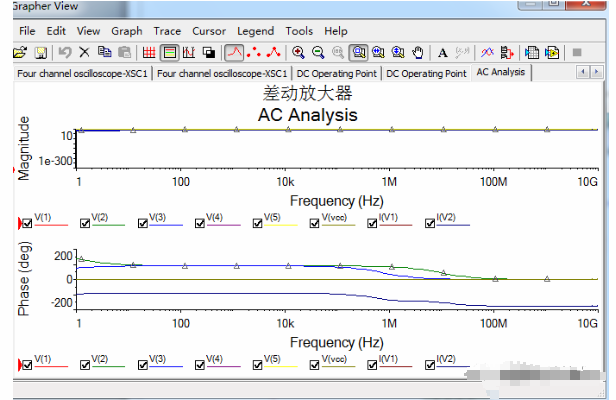Click the add text 'A' icon
This screenshot has width=616, height=400.
[443, 52]
